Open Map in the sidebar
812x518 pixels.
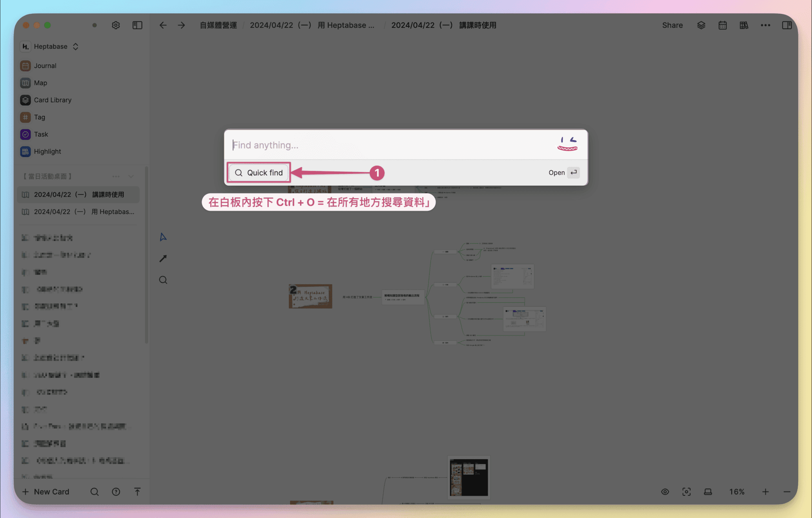click(40, 83)
